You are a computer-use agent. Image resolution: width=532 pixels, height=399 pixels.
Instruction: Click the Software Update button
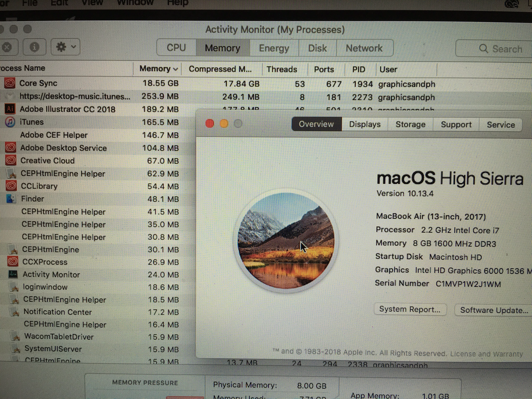click(x=494, y=310)
